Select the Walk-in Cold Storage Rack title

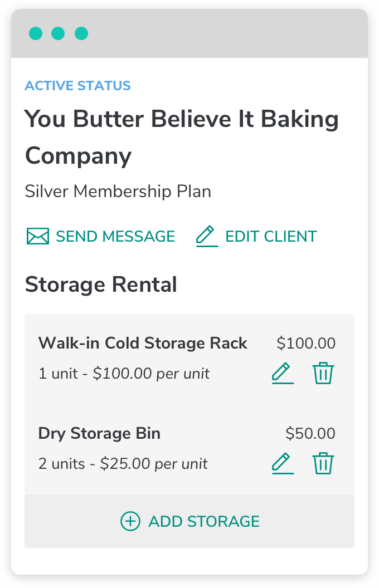pos(143,343)
